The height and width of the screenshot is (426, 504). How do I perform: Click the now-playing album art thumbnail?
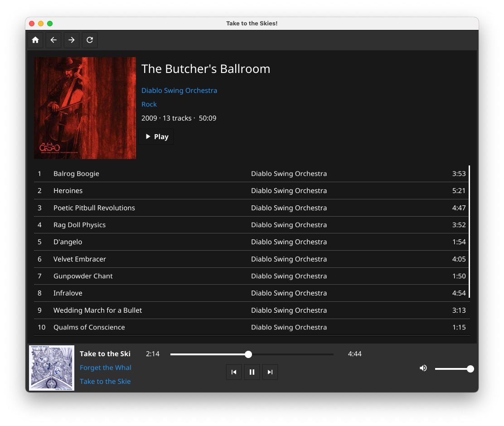tap(52, 368)
